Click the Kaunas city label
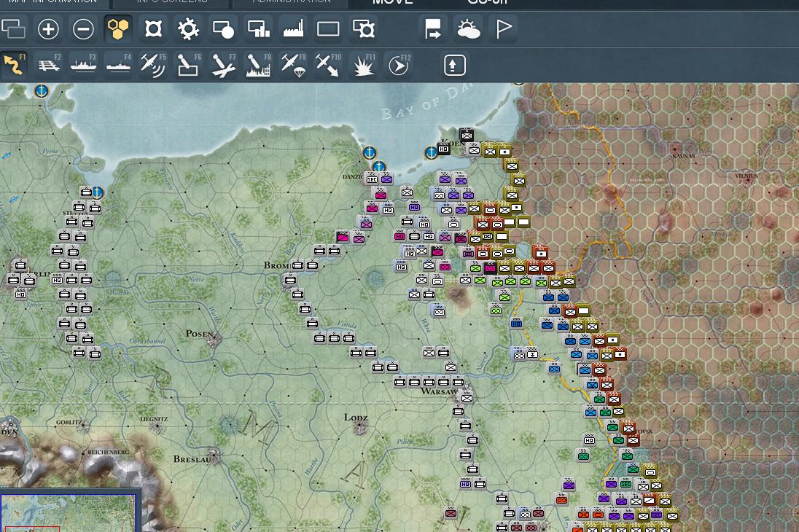Image resolution: width=799 pixels, height=532 pixels. pyautogui.click(x=684, y=156)
